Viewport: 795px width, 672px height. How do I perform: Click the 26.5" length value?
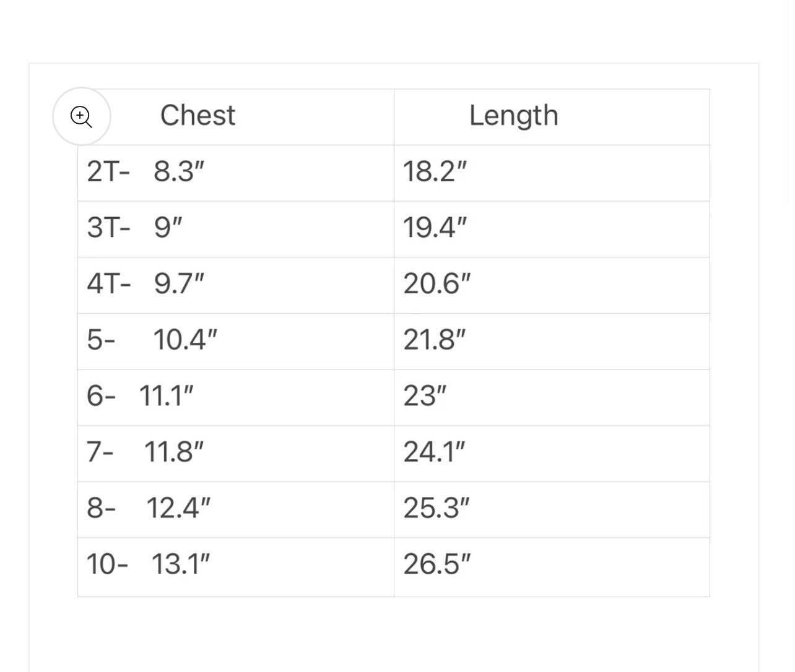pos(437,564)
